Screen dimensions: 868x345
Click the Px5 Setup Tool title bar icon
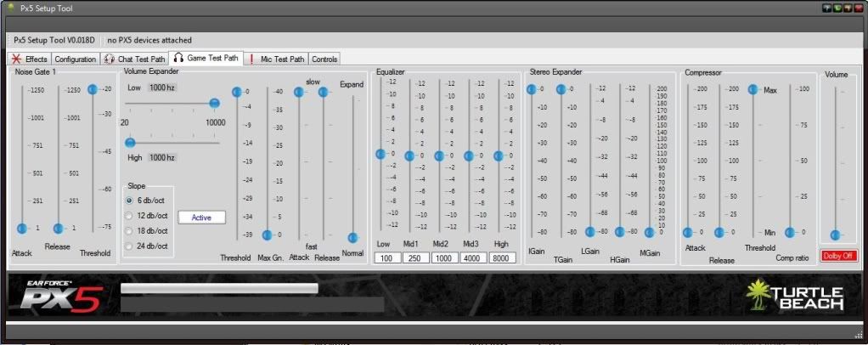click(9, 8)
